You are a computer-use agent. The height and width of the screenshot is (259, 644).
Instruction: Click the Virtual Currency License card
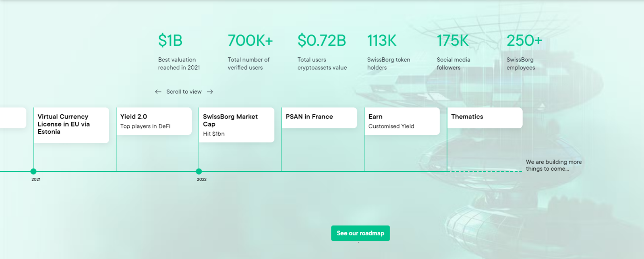coord(71,125)
